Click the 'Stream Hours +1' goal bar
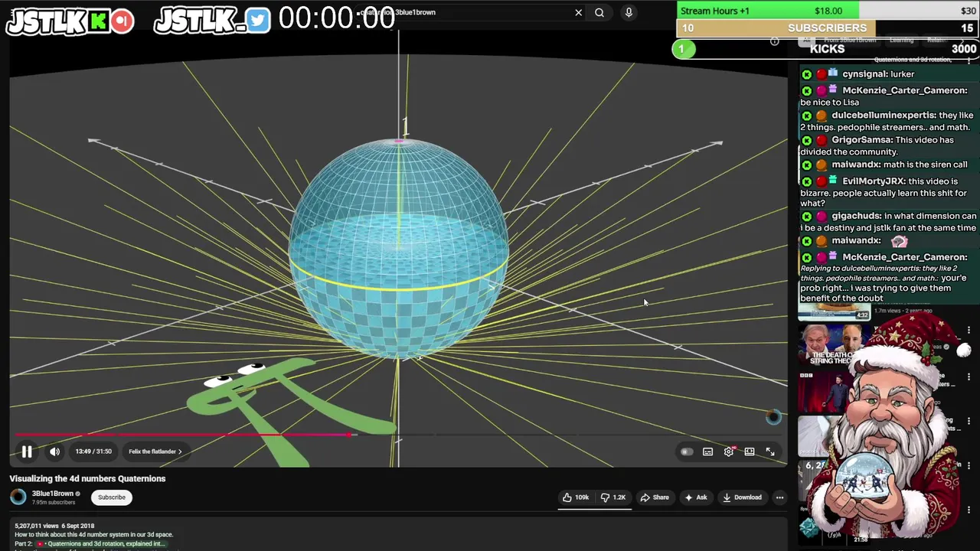This screenshot has width=980, height=551. click(828, 11)
